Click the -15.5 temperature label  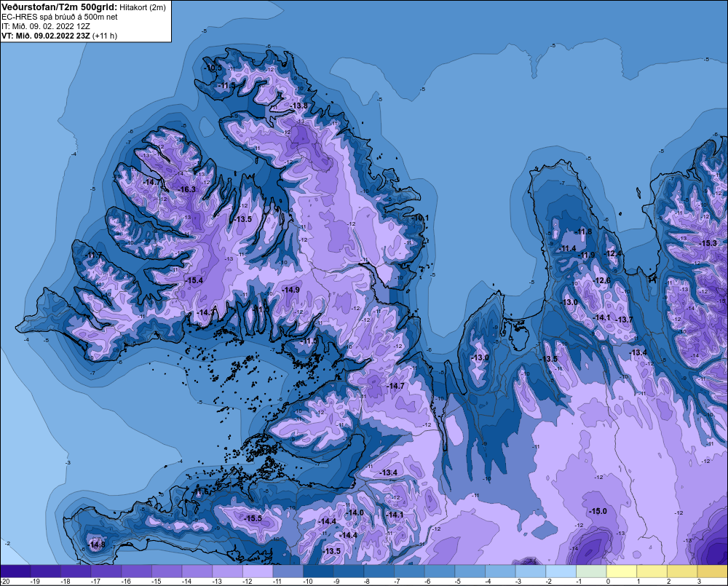(253, 519)
